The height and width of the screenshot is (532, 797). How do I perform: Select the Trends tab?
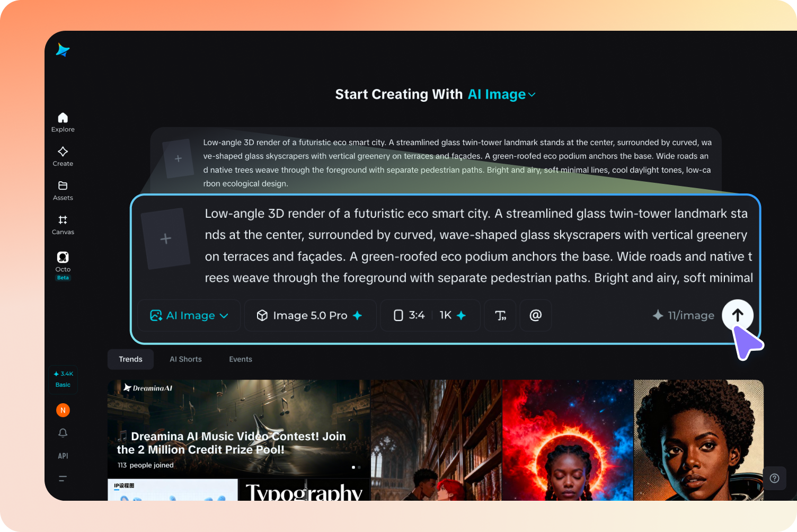point(130,359)
